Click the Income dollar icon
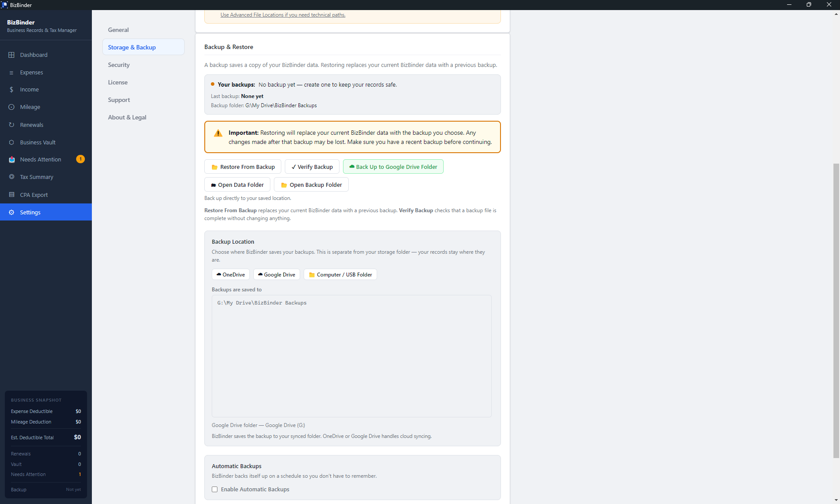Viewport: 840px width, 504px height. (11, 90)
